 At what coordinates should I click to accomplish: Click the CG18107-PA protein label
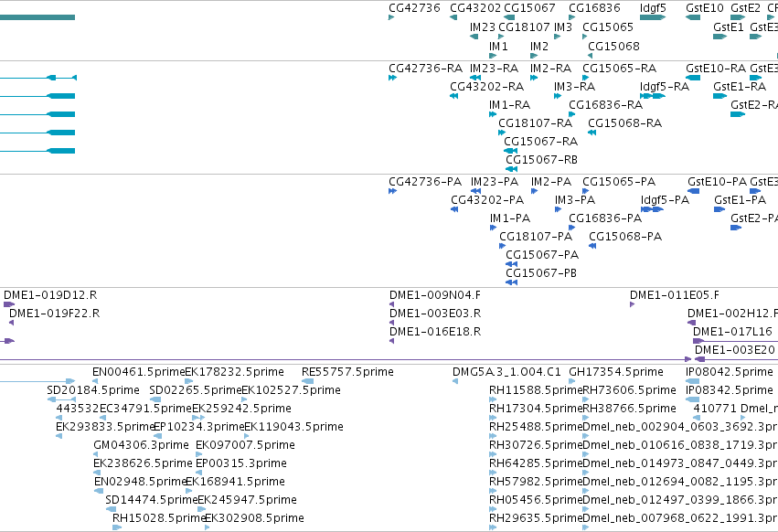pos(536,238)
